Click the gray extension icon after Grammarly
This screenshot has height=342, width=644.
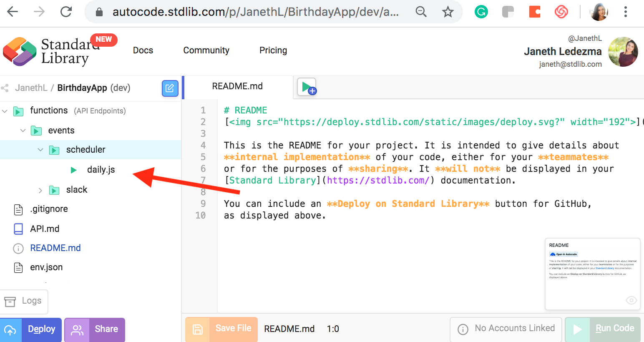(x=508, y=12)
